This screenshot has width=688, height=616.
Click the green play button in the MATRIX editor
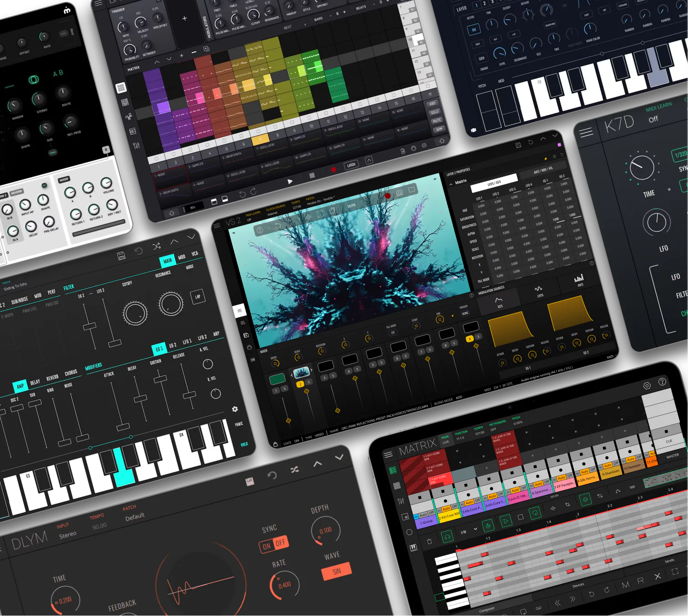coord(506,521)
